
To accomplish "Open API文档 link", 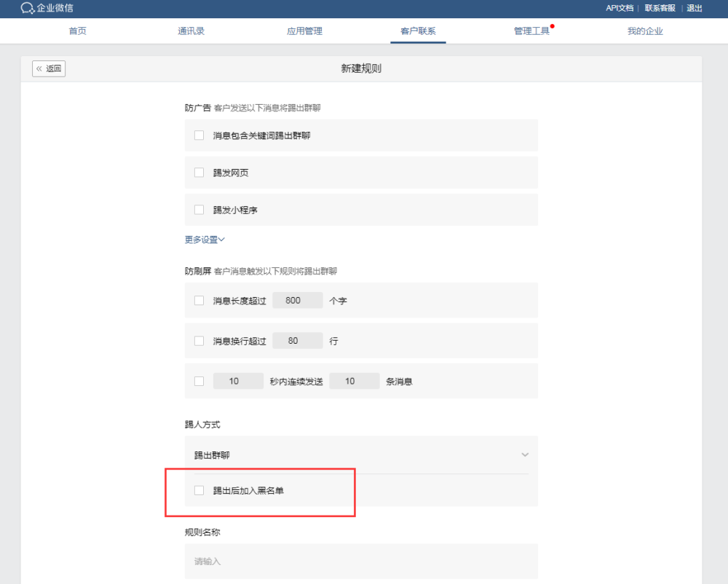I will 620,8.
